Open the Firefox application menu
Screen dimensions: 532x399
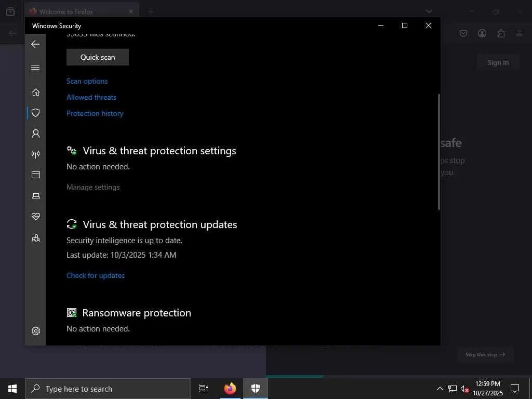[520, 33]
